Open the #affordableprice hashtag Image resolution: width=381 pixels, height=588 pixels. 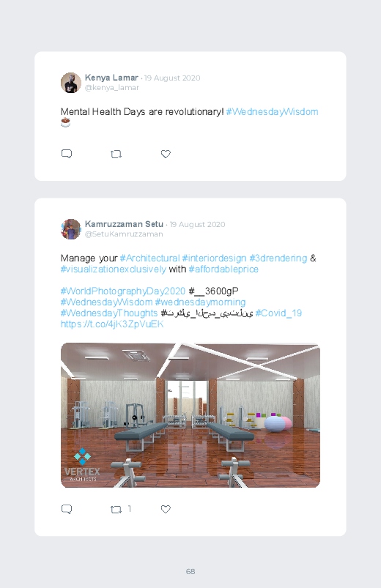[x=223, y=269]
